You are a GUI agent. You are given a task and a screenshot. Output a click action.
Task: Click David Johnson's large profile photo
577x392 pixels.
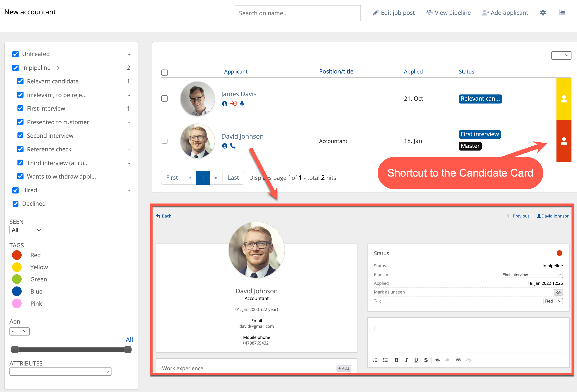point(256,250)
